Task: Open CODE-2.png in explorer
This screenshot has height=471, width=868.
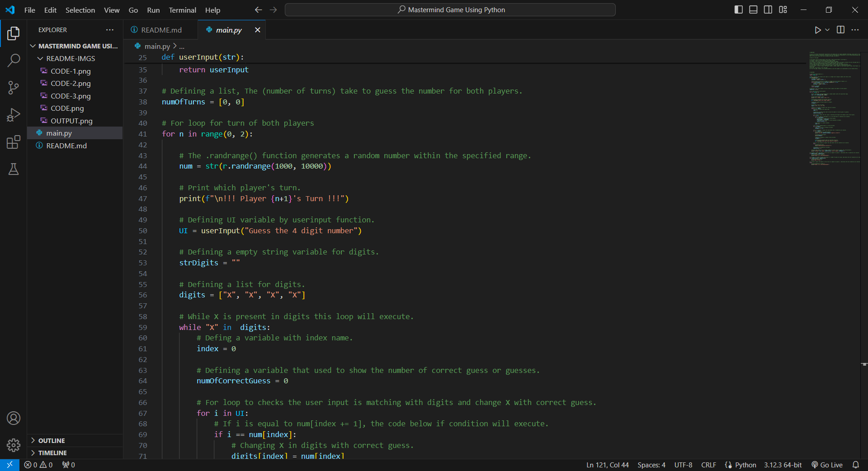Action: (x=75, y=84)
